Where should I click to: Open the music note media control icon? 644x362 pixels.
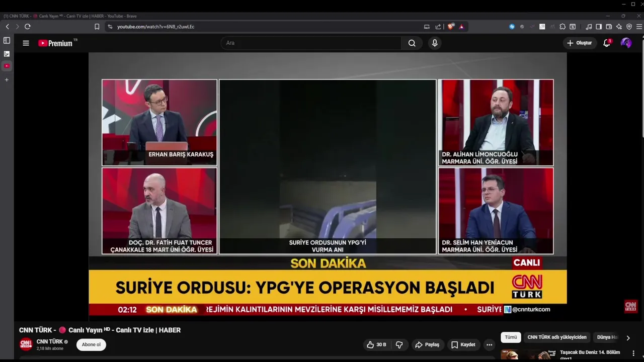click(x=589, y=27)
